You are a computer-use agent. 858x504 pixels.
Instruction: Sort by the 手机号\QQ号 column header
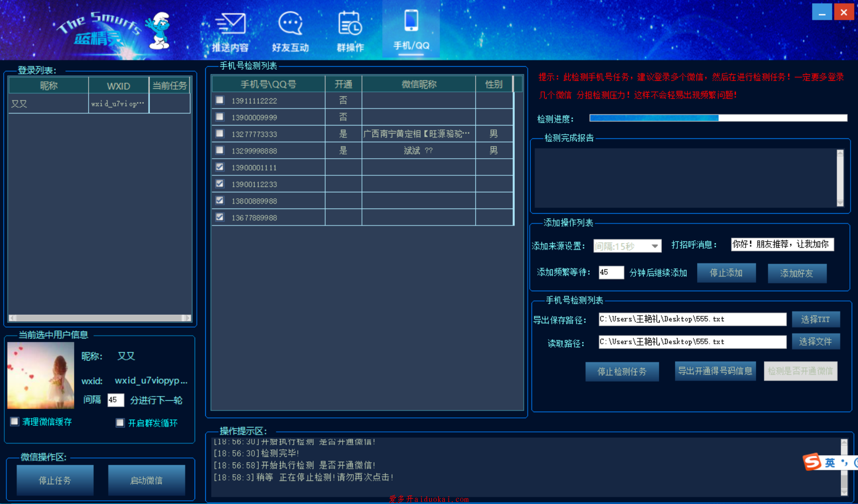click(x=268, y=84)
